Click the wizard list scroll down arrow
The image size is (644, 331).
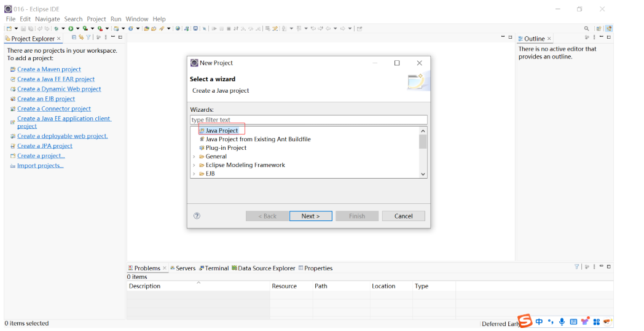(423, 174)
